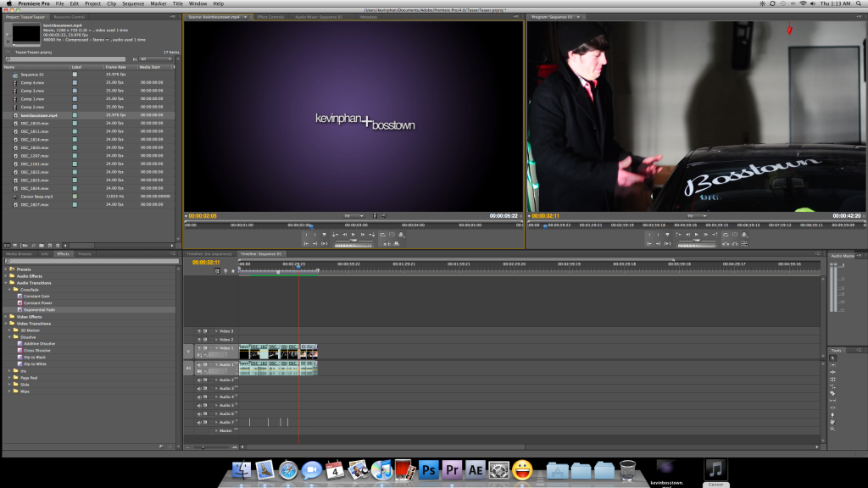Click the Source monitor jog wheel
The width and height of the screenshot is (868, 488).
[x=353, y=247]
